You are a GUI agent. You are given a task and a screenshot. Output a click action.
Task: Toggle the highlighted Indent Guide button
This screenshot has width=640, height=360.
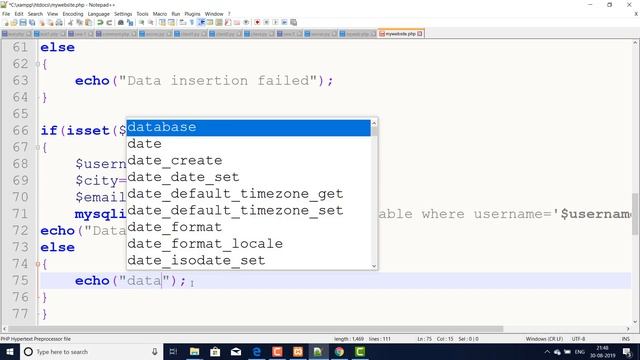(201, 22)
